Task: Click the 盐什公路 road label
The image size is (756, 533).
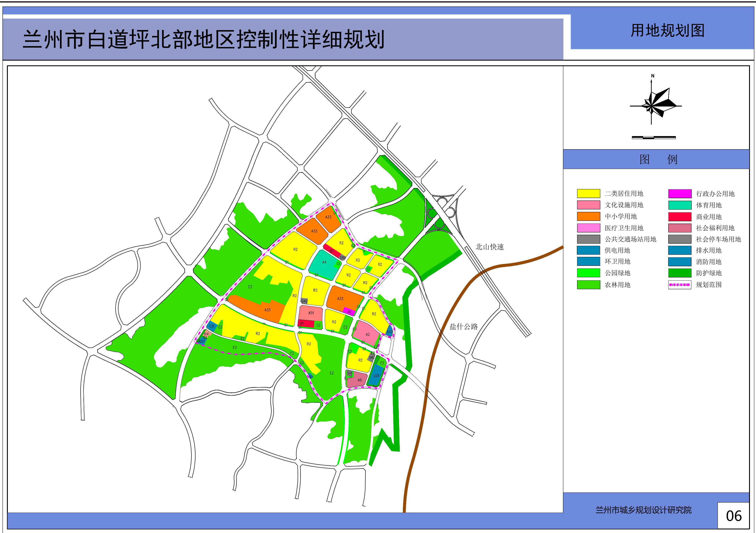Action: tap(464, 326)
